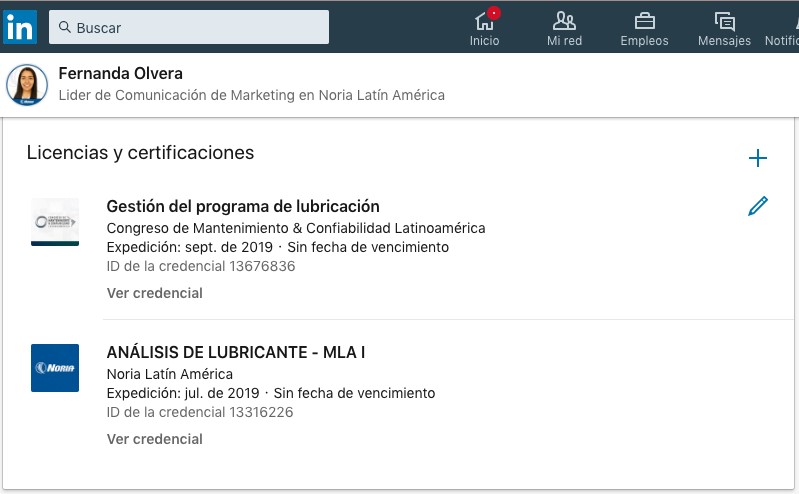This screenshot has height=494, width=799.
Task: Open Mi red network icon
Action: pyautogui.click(x=564, y=21)
